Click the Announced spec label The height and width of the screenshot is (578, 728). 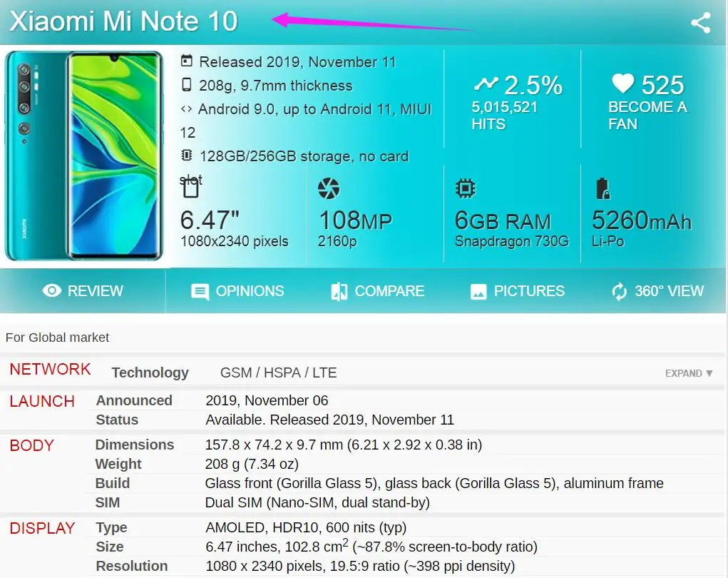(134, 400)
